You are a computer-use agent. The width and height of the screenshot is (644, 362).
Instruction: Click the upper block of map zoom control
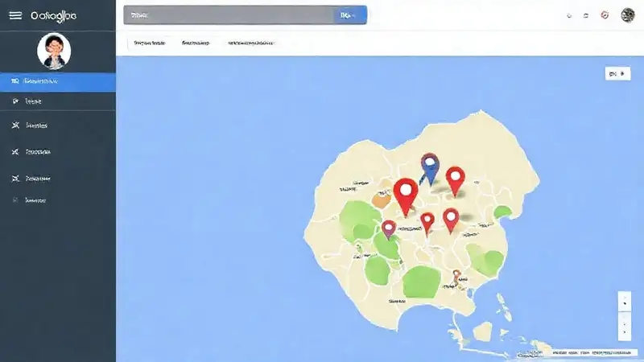(625, 302)
